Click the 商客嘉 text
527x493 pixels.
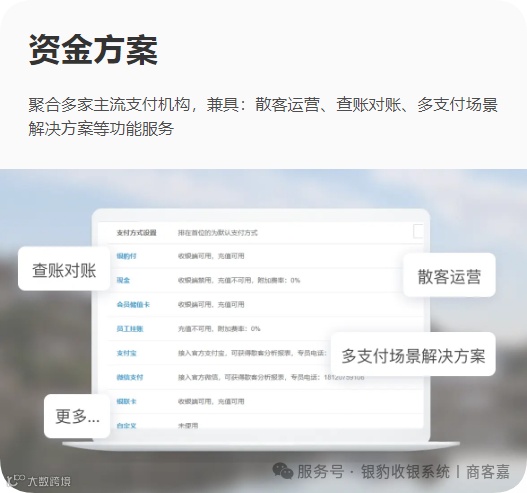click(488, 471)
